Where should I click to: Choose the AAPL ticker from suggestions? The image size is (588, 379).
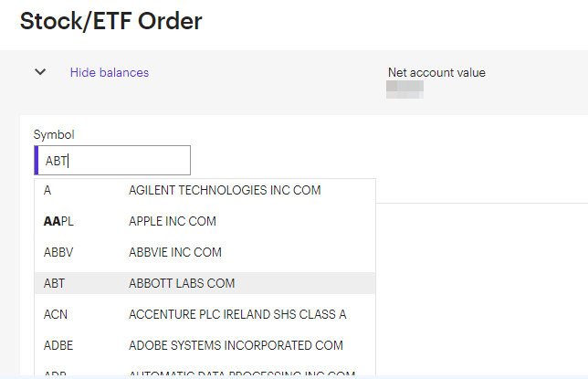(58, 221)
